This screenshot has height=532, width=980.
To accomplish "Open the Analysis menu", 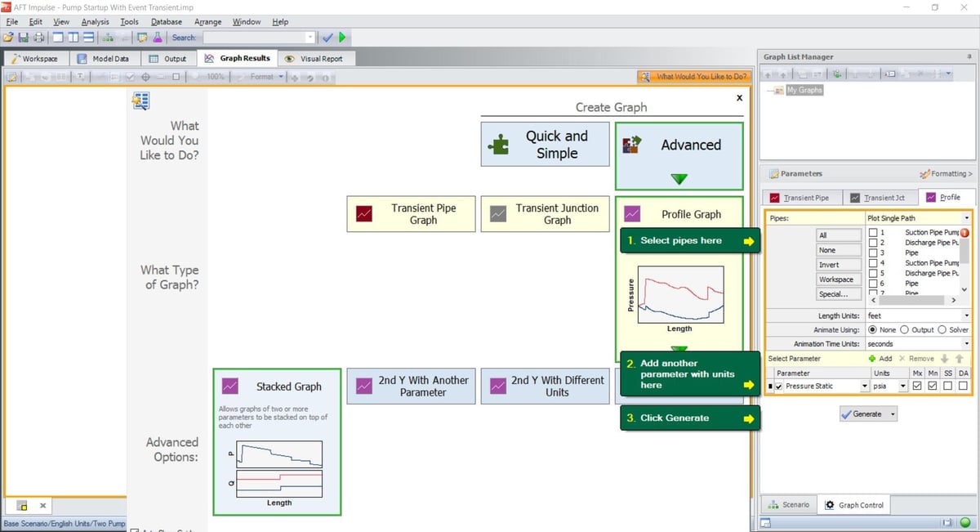I will click(97, 22).
